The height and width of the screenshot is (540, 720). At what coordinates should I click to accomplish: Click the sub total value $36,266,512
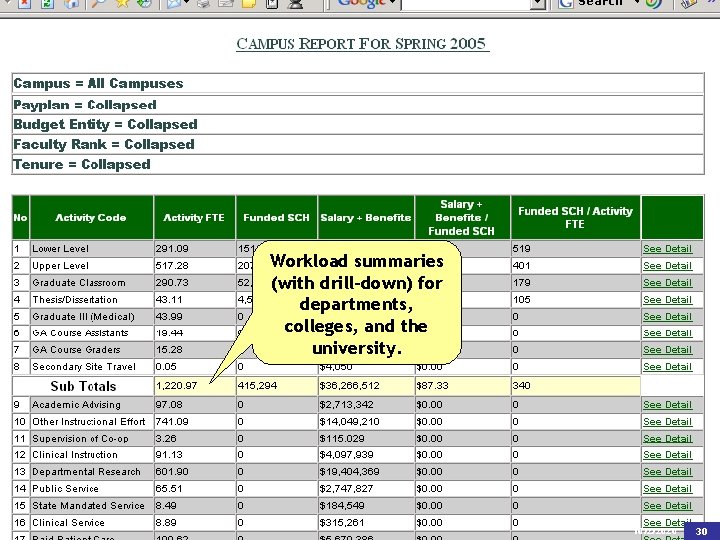(x=349, y=386)
